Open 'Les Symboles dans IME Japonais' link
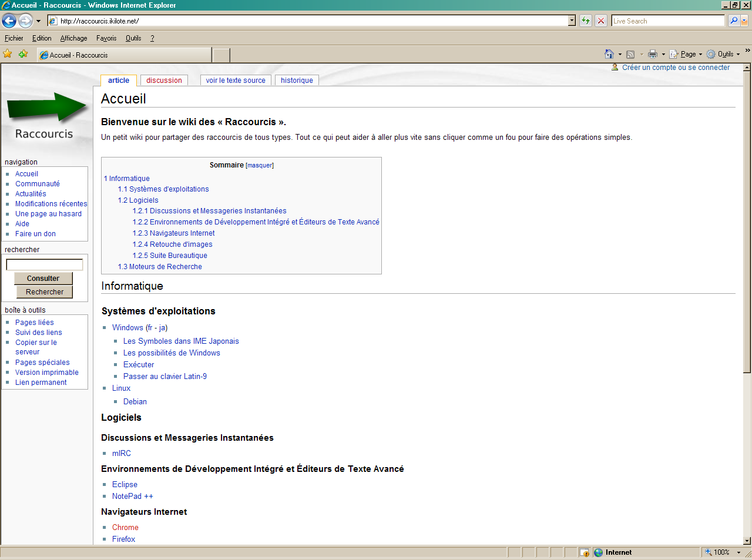 click(x=181, y=341)
